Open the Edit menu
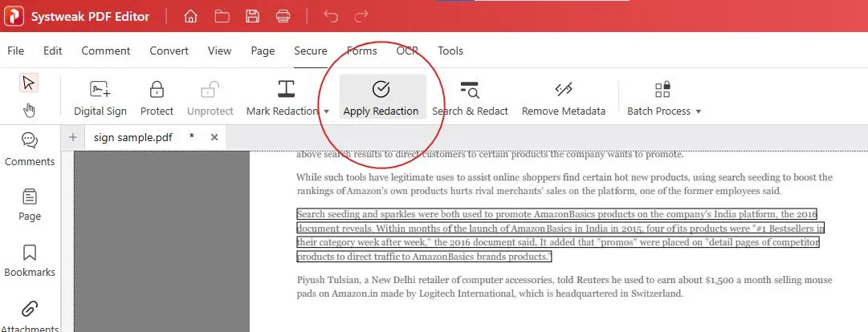Image resolution: width=868 pixels, height=332 pixels. (x=52, y=51)
